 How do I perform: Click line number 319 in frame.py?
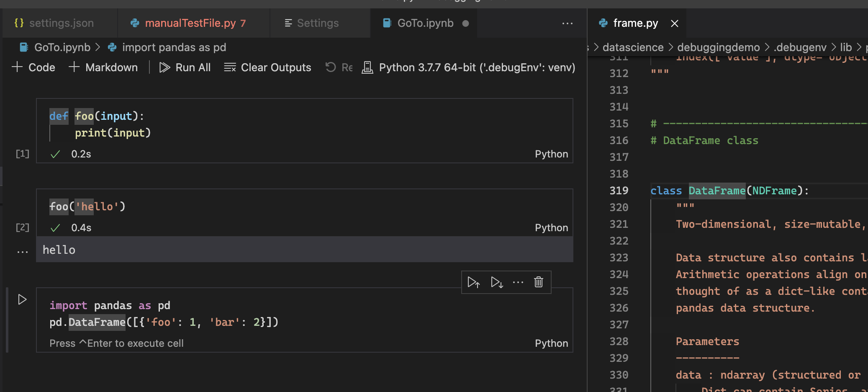click(619, 191)
